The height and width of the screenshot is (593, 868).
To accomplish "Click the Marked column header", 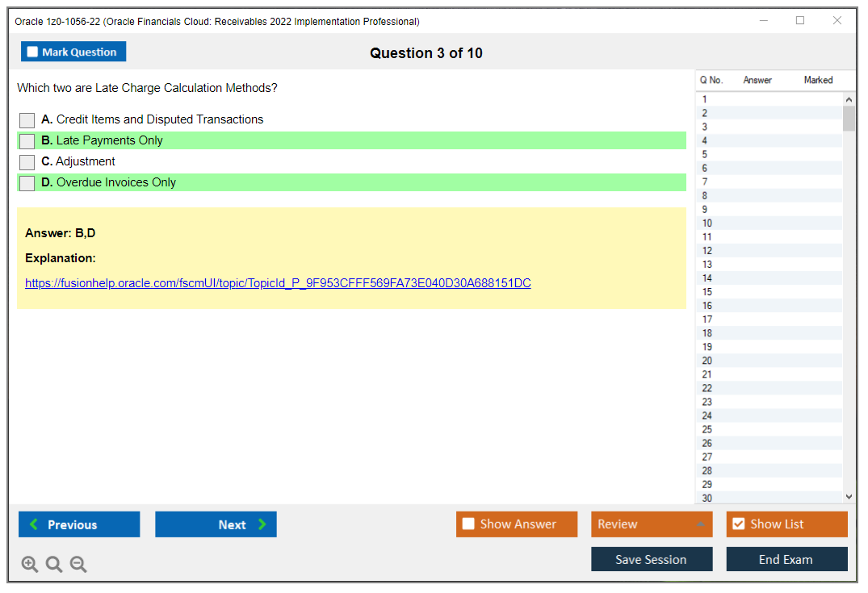I will click(818, 80).
